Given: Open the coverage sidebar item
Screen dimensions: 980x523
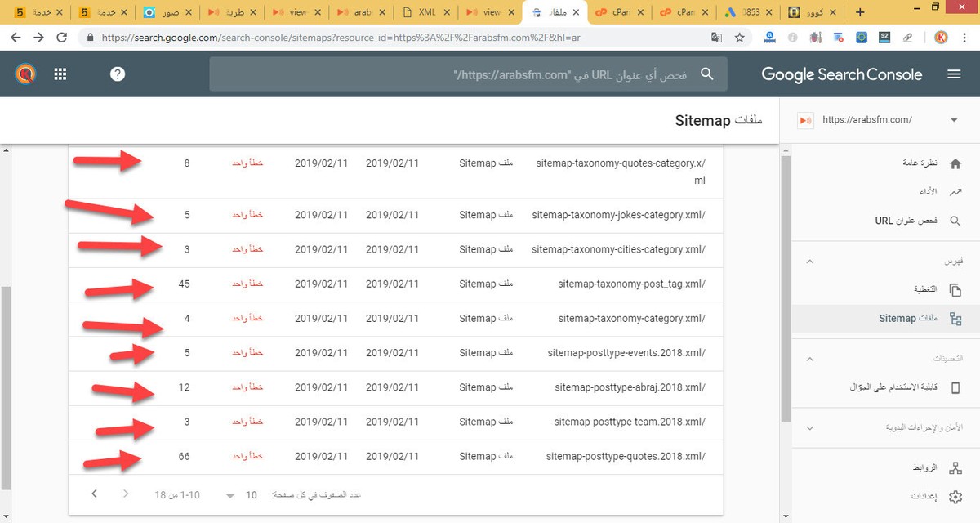Looking at the screenshot, I should [x=885, y=290].
